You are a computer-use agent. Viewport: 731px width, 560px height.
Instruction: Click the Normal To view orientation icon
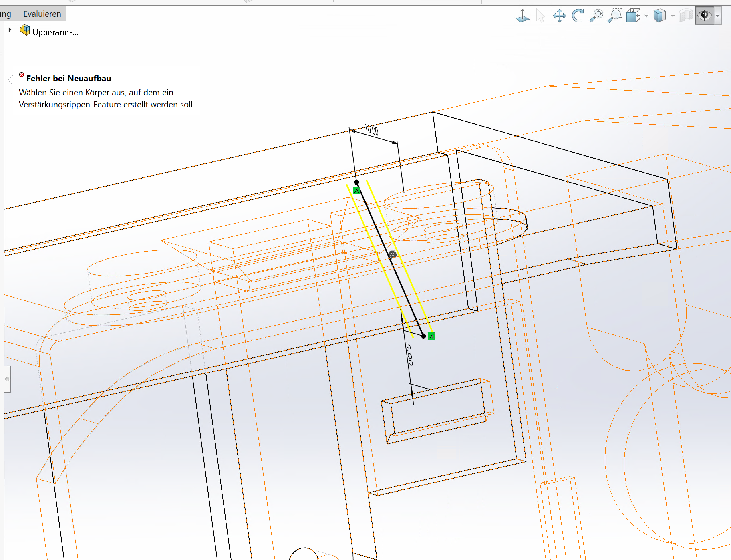(522, 16)
